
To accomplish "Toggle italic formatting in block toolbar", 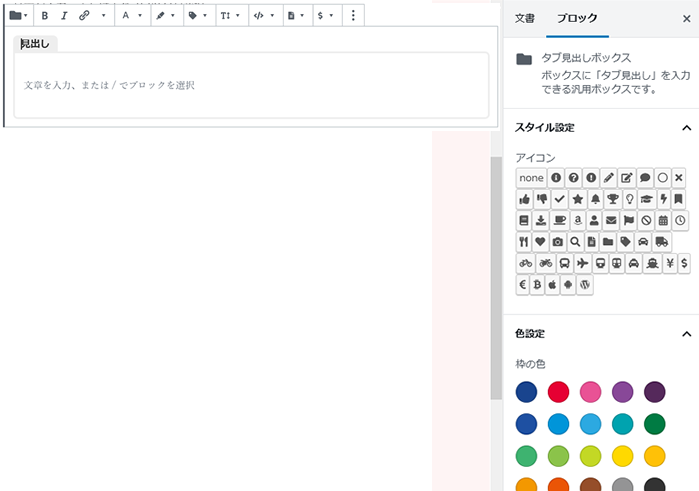I will pyautogui.click(x=64, y=16).
